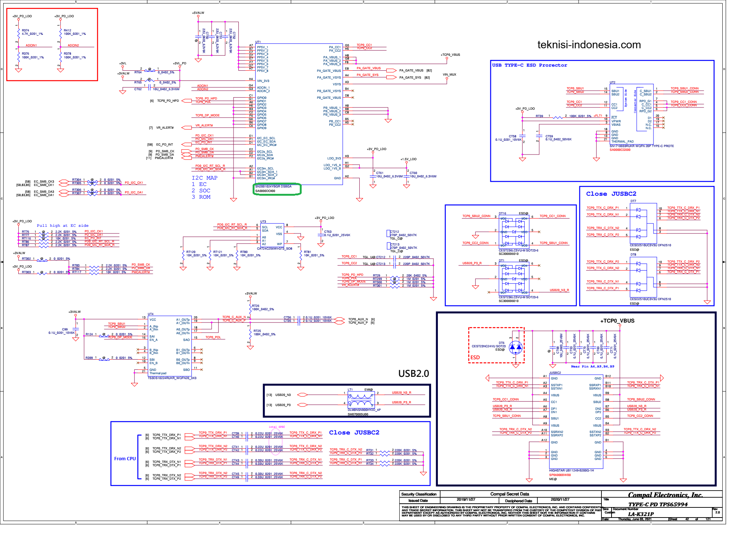Click the EC_PD_INT [58] port symbol

[x=186, y=144]
